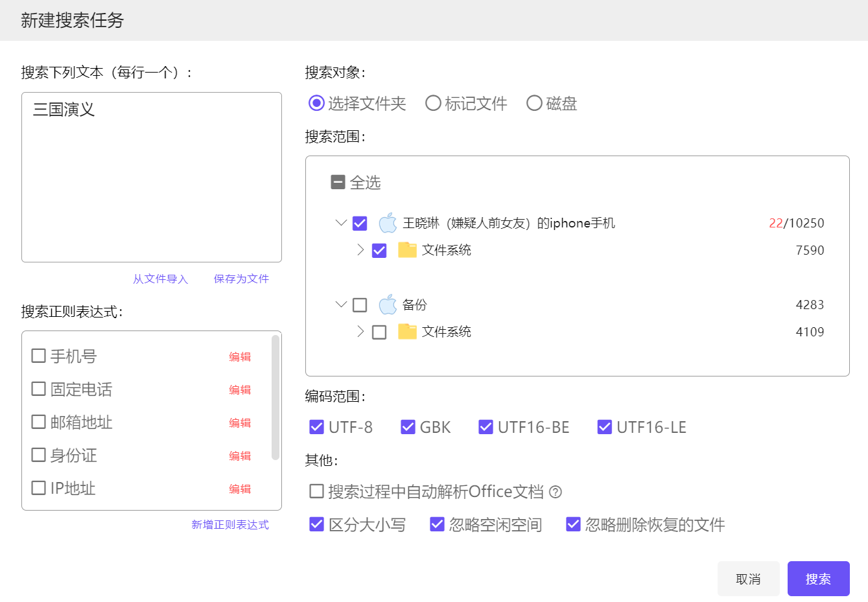Click the Apple icon beside 备份
This screenshot has height=602, width=868.
[x=388, y=305]
